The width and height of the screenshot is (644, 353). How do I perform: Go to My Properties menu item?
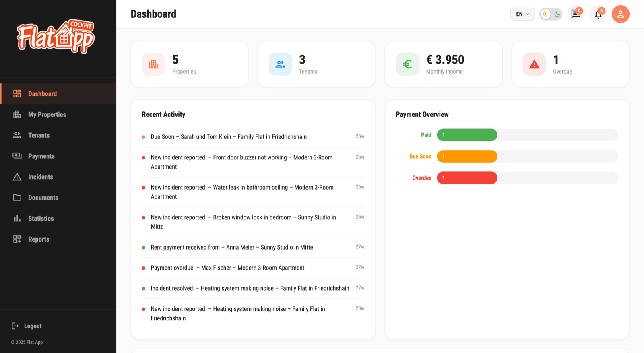(x=58, y=115)
